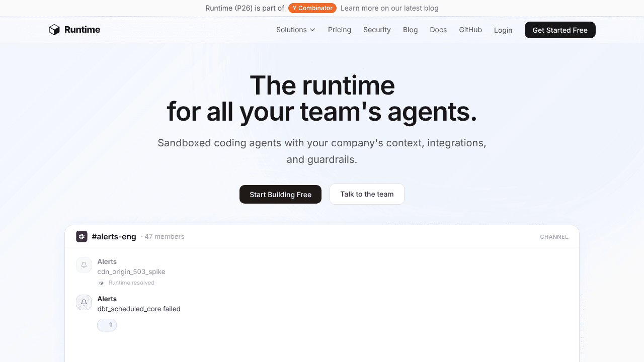Open the Pricing page
Screen dimensions: 644x362
point(340,30)
